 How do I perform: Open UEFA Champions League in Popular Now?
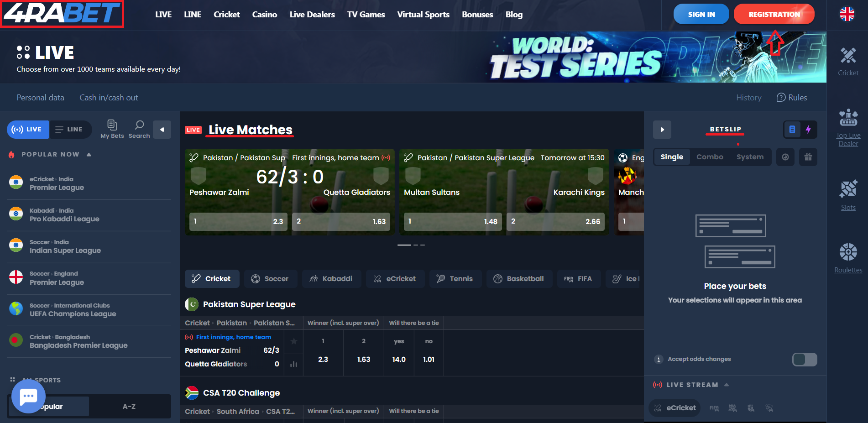click(x=89, y=310)
